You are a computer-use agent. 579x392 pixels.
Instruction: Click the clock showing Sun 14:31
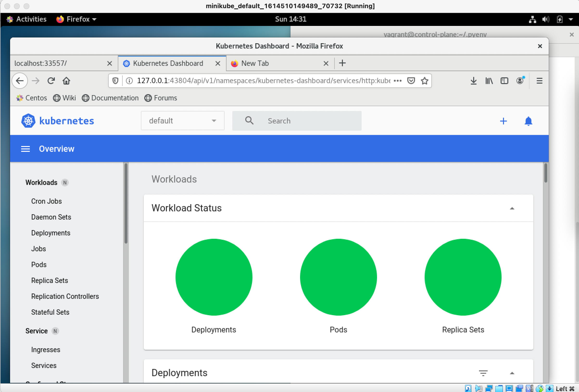pyautogui.click(x=290, y=19)
